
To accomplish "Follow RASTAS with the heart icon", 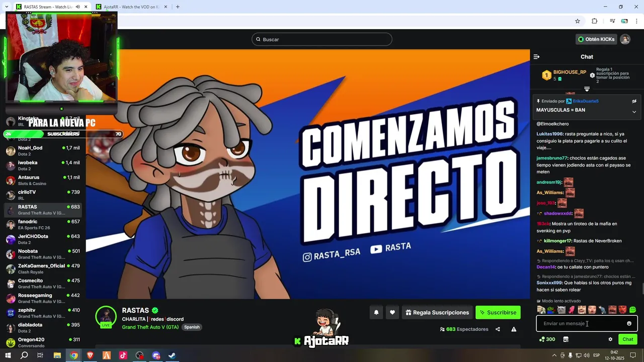I will pyautogui.click(x=392, y=313).
